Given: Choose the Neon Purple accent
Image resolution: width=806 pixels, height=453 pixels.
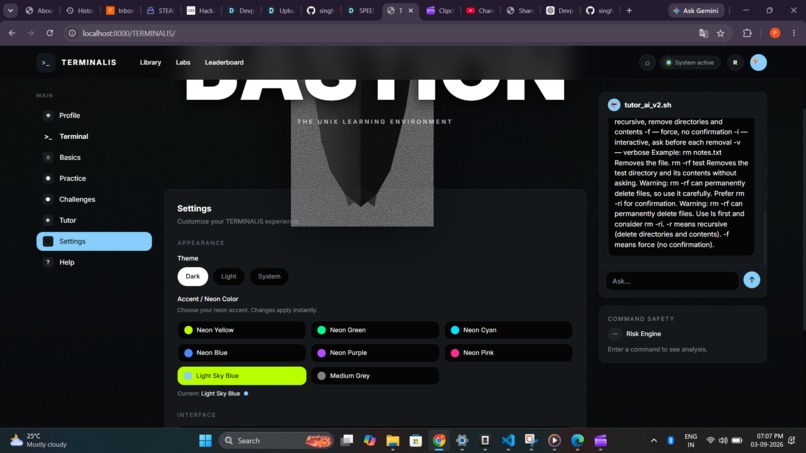Looking at the screenshot, I should pos(375,353).
